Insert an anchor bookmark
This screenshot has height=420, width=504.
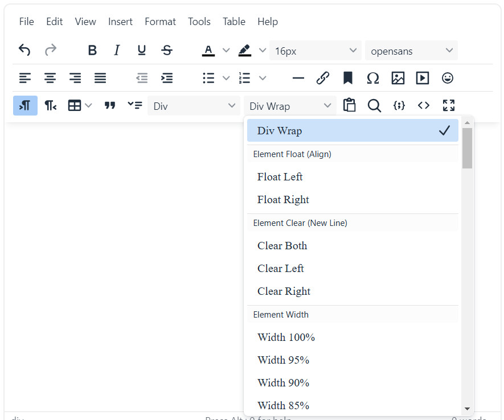pos(348,78)
